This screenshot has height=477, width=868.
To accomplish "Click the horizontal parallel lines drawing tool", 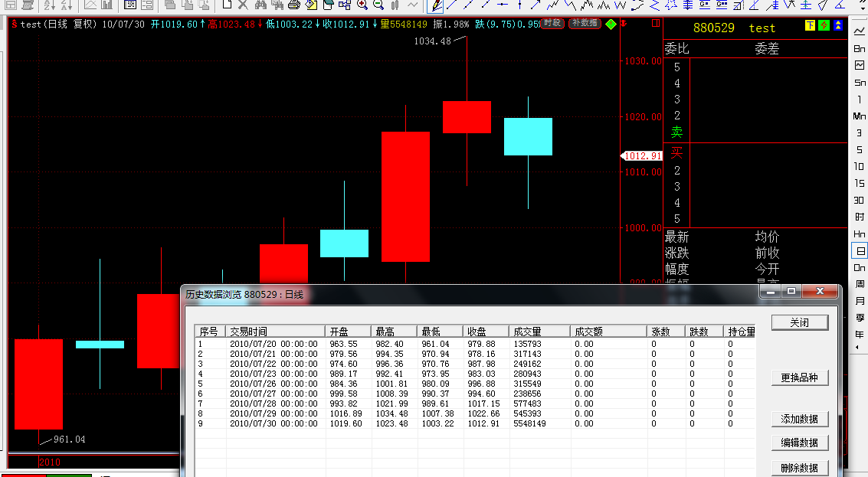I will (688, 5).
